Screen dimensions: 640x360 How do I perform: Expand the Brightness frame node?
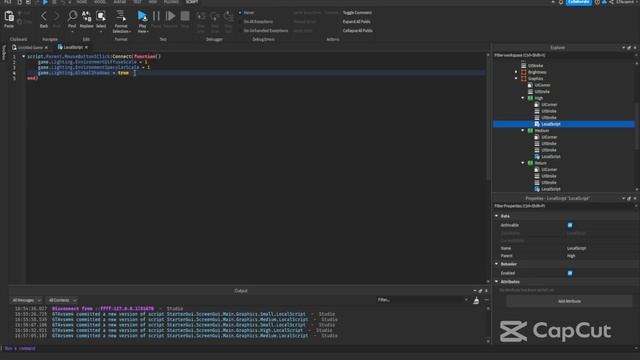click(516, 72)
